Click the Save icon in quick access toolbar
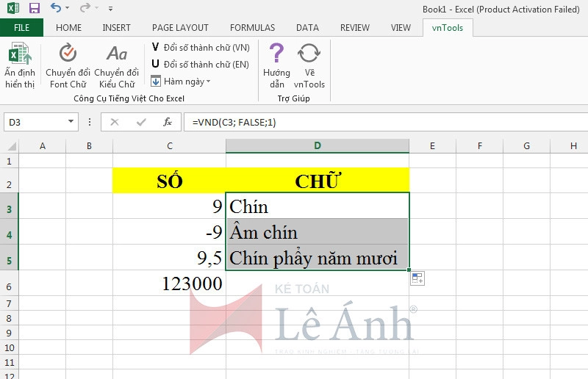Viewport: 588px width, 379px height. tap(34, 9)
